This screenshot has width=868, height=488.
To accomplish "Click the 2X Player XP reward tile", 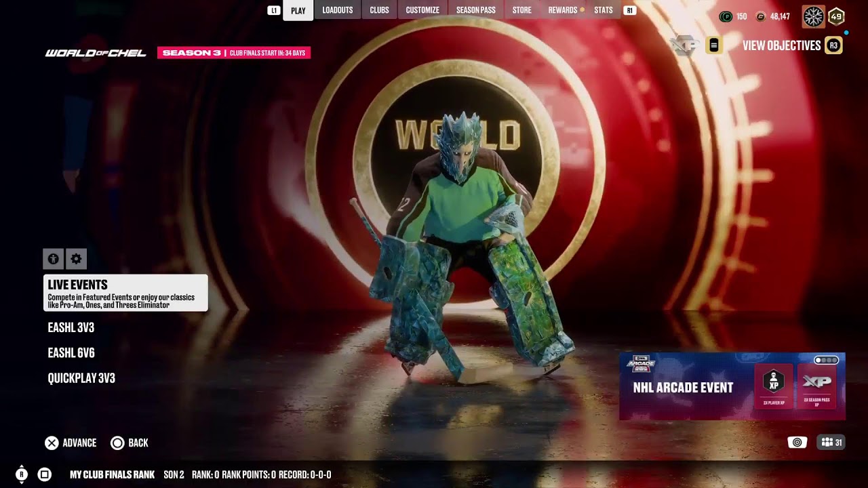I will click(x=774, y=386).
